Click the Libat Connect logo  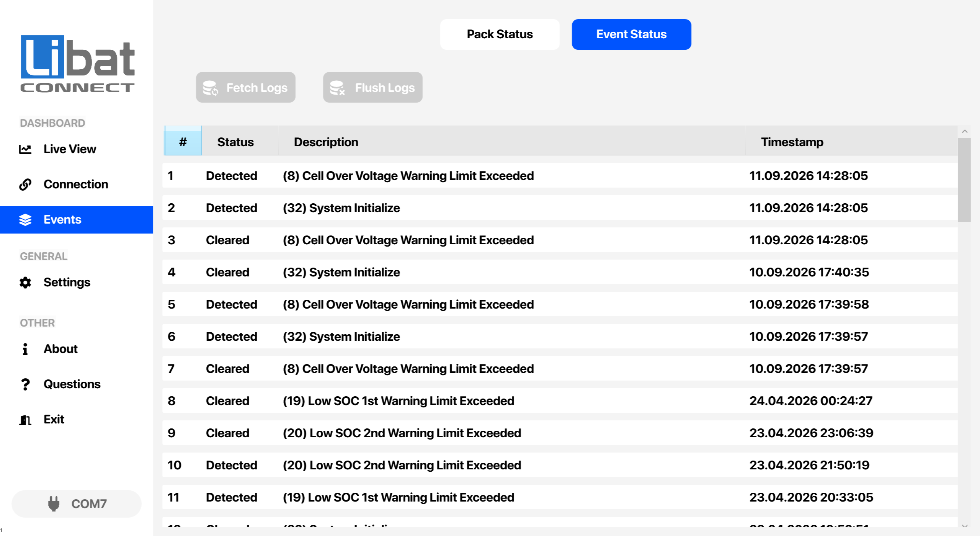click(x=77, y=64)
